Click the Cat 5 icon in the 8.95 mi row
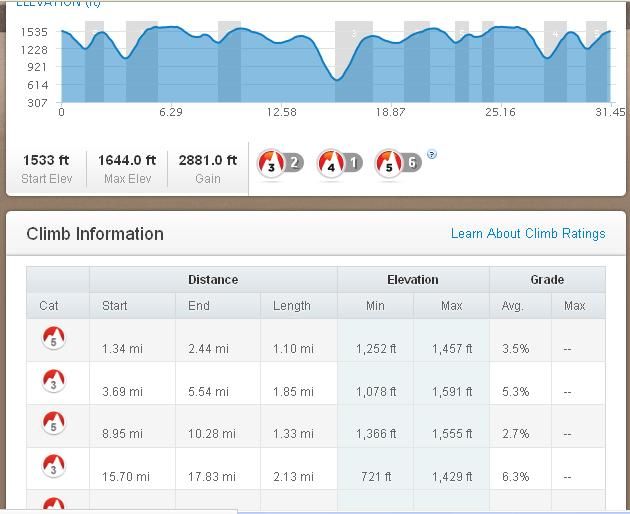This screenshot has height=514, width=630. (x=53, y=423)
